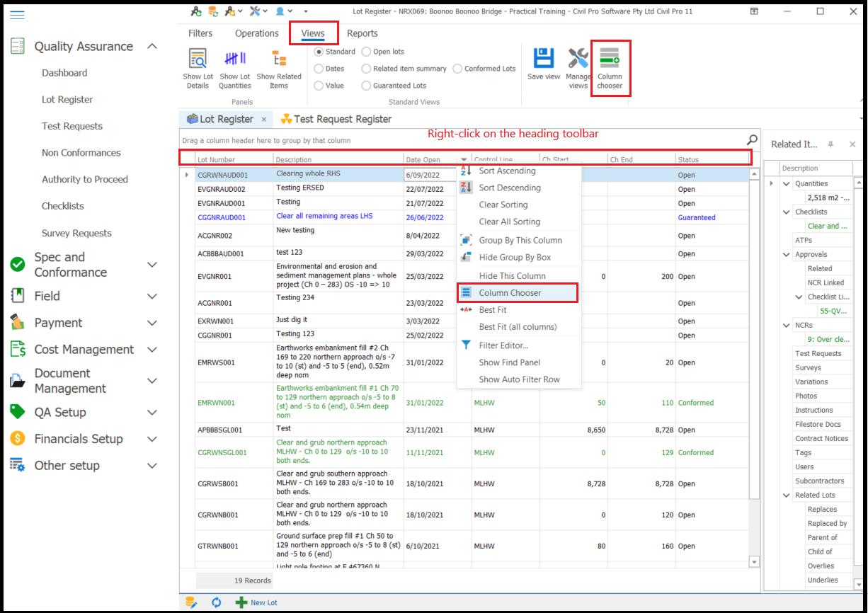Collapse the NCRs tree node
The height and width of the screenshot is (613, 868).
coord(787,325)
